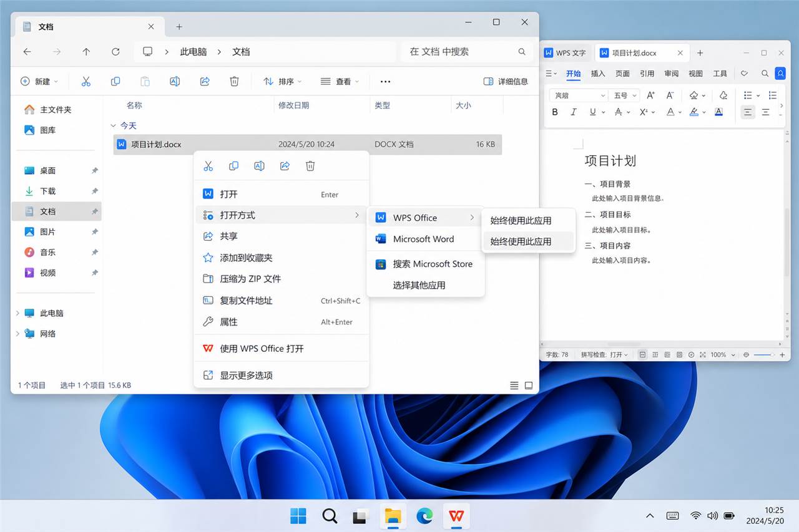Screen dimensions: 799x532
Task: Switch to the 视图 ribbon tab
Action: 696,74
